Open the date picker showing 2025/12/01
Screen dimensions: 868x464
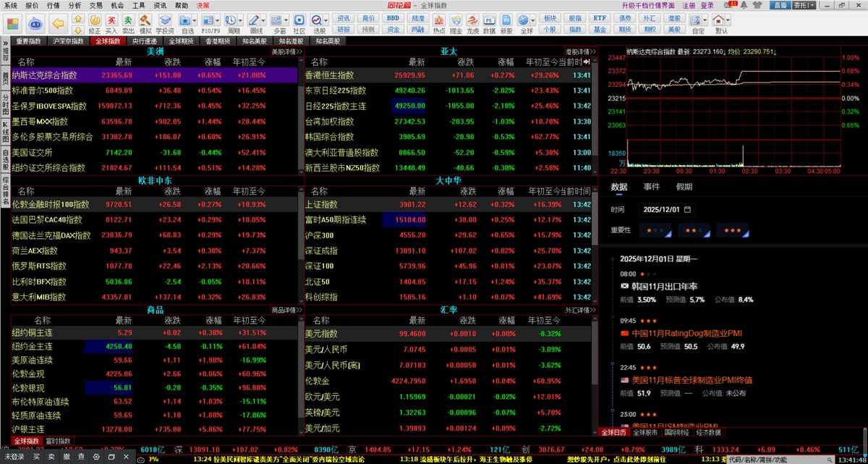tap(667, 210)
